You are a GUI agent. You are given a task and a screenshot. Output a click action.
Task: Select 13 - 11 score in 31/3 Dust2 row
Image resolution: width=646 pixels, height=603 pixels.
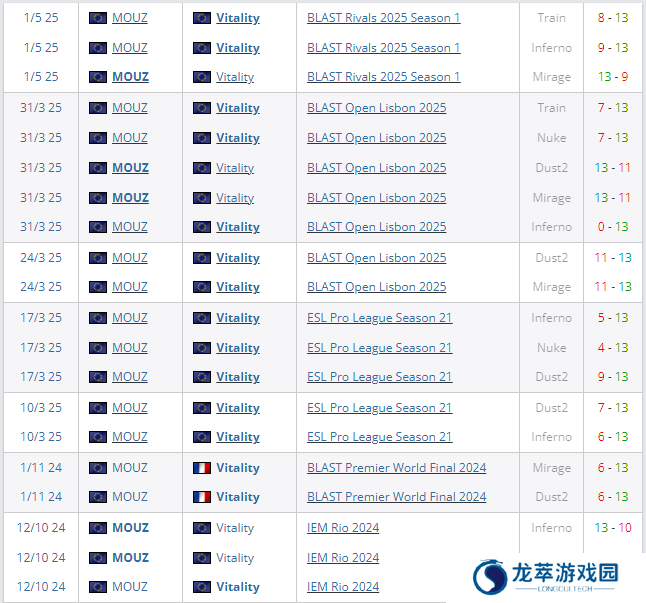pyautogui.click(x=613, y=168)
